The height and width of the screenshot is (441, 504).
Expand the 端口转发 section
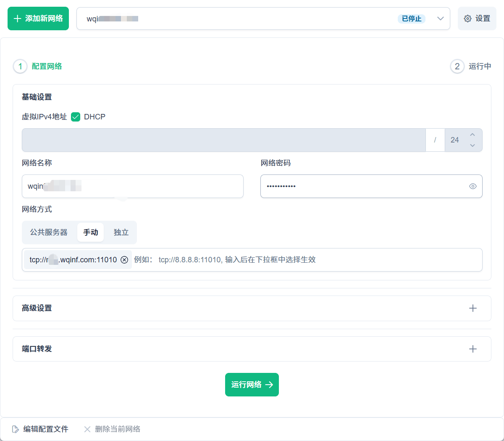(x=472, y=349)
